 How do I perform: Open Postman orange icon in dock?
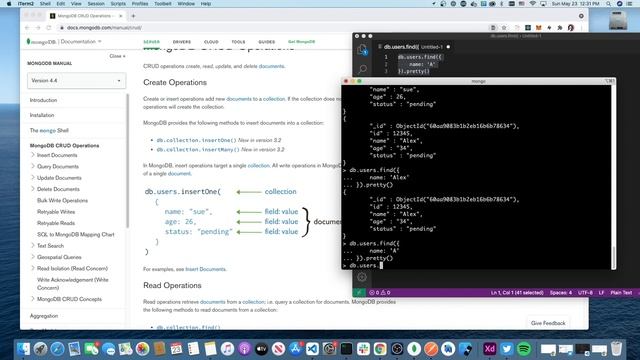click(431, 349)
